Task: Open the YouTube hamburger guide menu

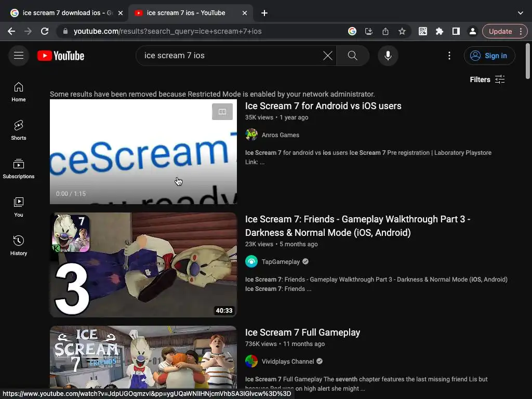Action: pos(19,55)
